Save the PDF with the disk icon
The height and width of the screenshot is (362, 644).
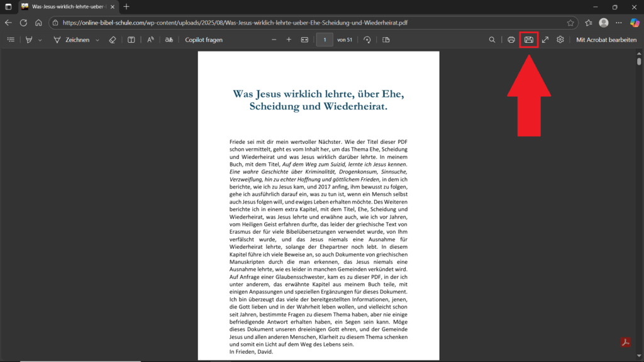[529, 40]
